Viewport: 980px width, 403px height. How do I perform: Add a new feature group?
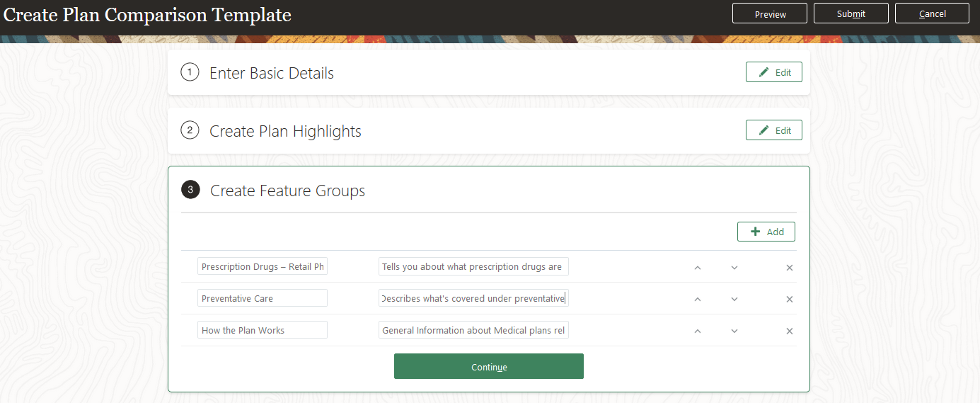coord(766,232)
